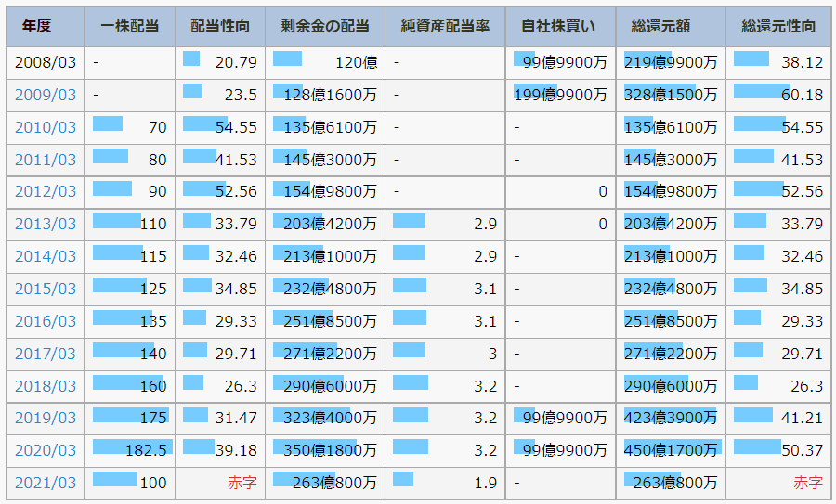836x504 pixels.
Task: Open the 2016/03 fiscal year link
Action: coord(46,321)
